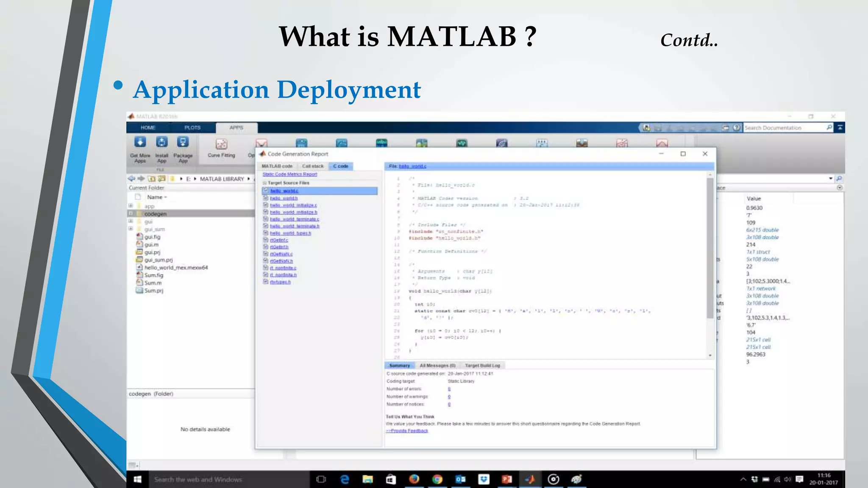This screenshot has width=868, height=488.
Task: Open hello_world_initialize.c source file link
Action: 293,205
